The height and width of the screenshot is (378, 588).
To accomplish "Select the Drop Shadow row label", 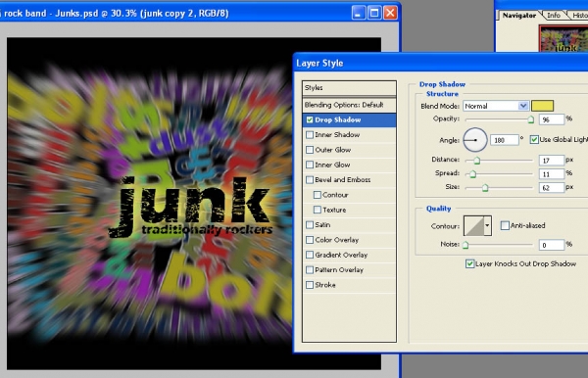I will [338, 119].
